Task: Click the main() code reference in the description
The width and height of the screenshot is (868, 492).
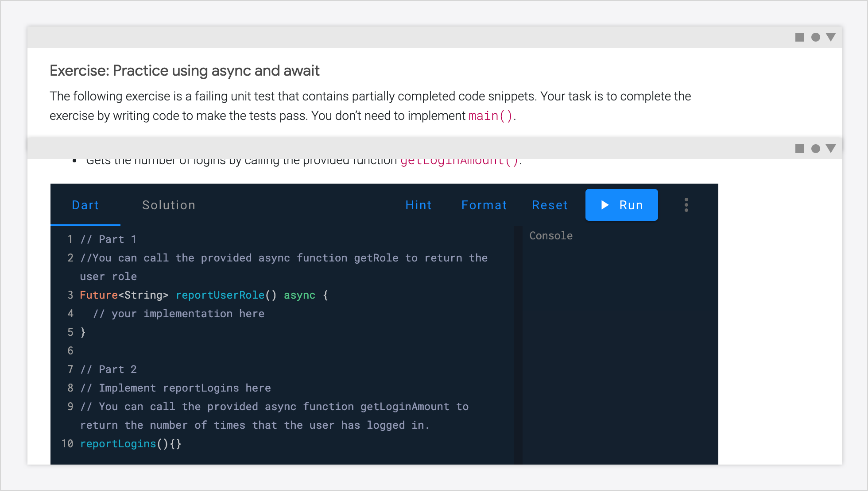Action: tap(490, 115)
